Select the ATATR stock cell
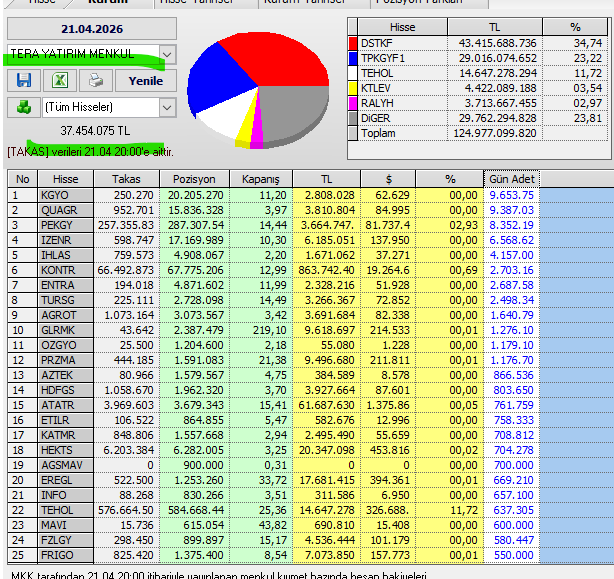This screenshot has height=579, width=614. (66, 405)
